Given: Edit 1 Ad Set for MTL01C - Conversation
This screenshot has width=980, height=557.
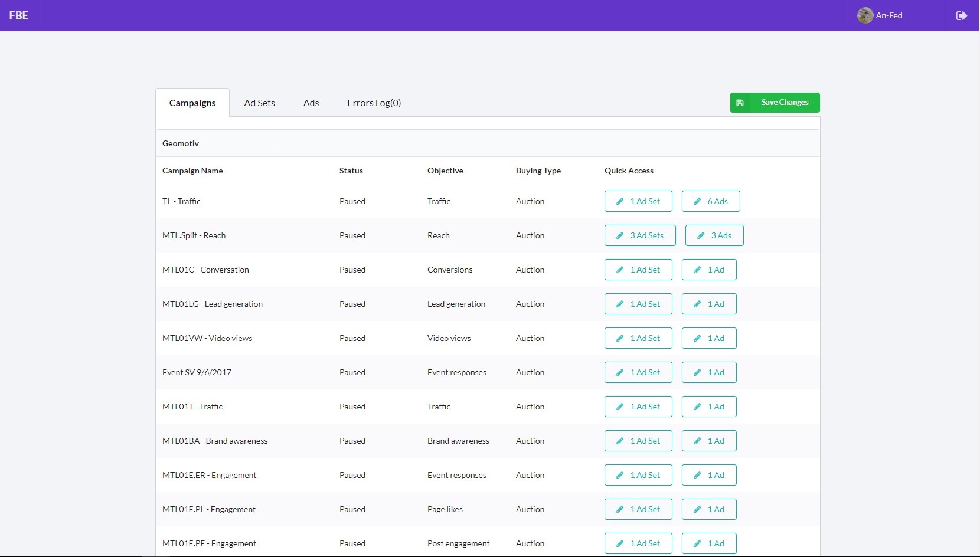Looking at the screenshot, I should (638, 270).
